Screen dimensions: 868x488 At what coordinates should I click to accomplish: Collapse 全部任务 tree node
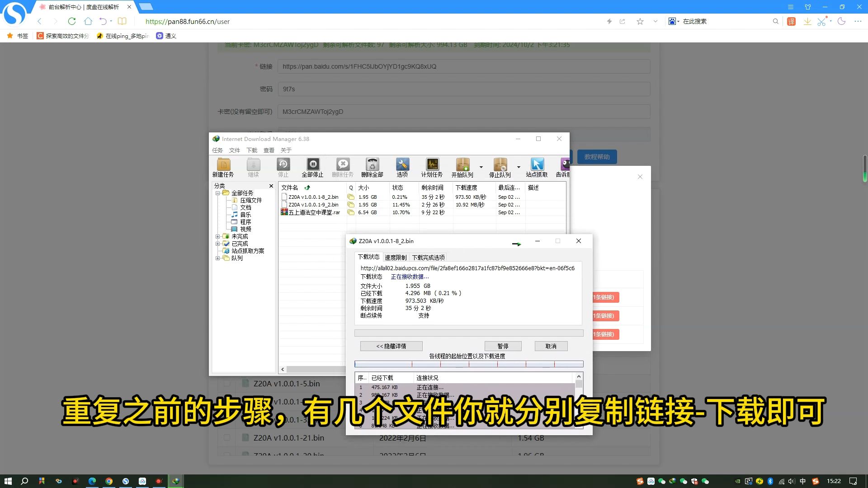[217, 193]
